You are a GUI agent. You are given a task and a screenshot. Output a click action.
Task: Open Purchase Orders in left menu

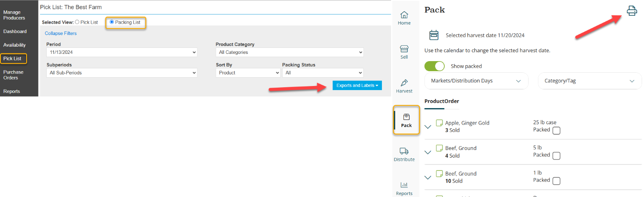[13, 75]
